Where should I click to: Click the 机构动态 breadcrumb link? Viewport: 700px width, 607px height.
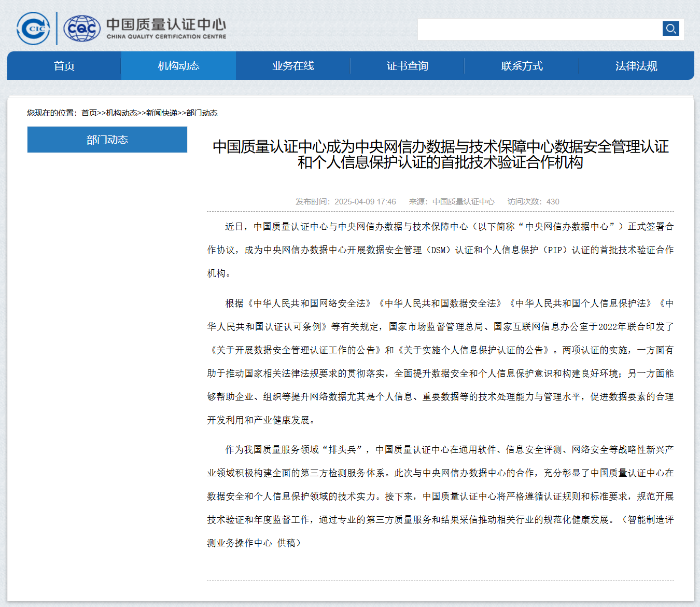(x=121, y=113)
